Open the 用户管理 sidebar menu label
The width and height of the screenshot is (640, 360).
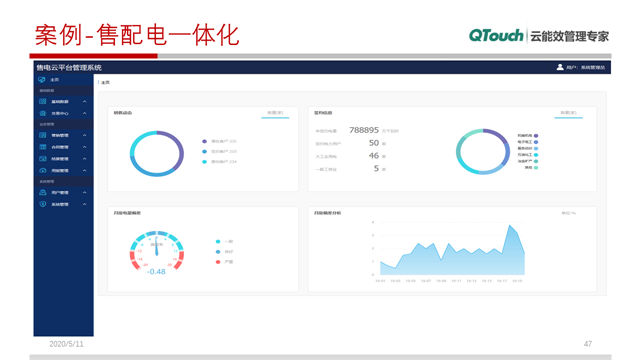(60, 192)
